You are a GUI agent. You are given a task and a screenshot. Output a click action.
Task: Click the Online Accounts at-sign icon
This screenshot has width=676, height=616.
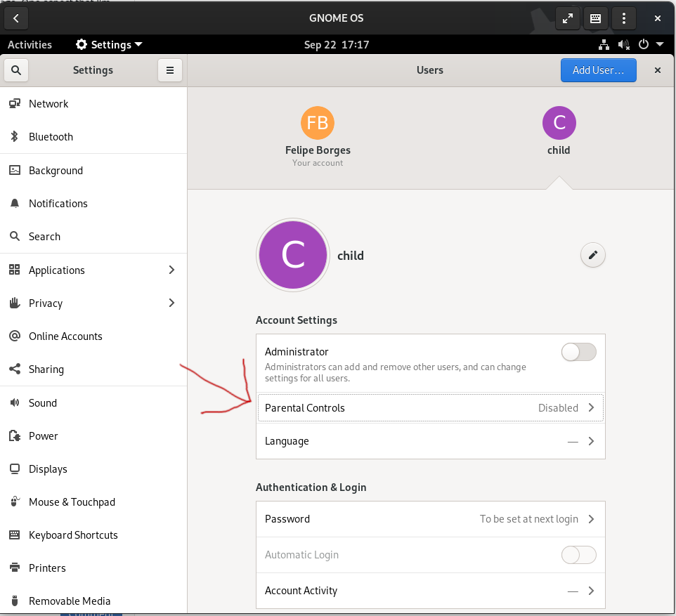(15, 336)
